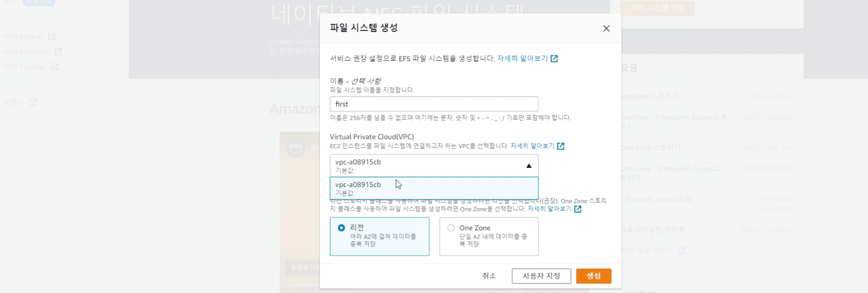
Task: Click the One Zone description 단일 AZ 내에 데이터를 중복 저장
Action: (x=493, y=240)
